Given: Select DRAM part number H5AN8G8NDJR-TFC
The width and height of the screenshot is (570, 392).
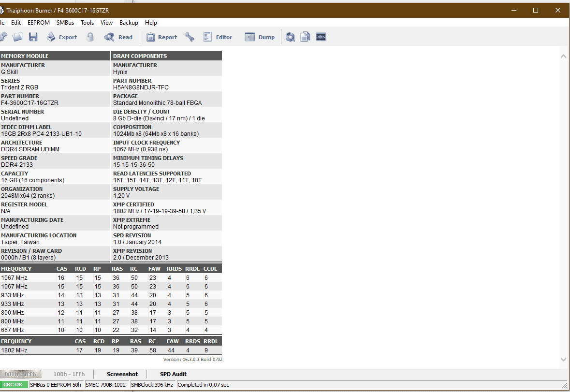Looking at the screenshot, I should [141, 87].
